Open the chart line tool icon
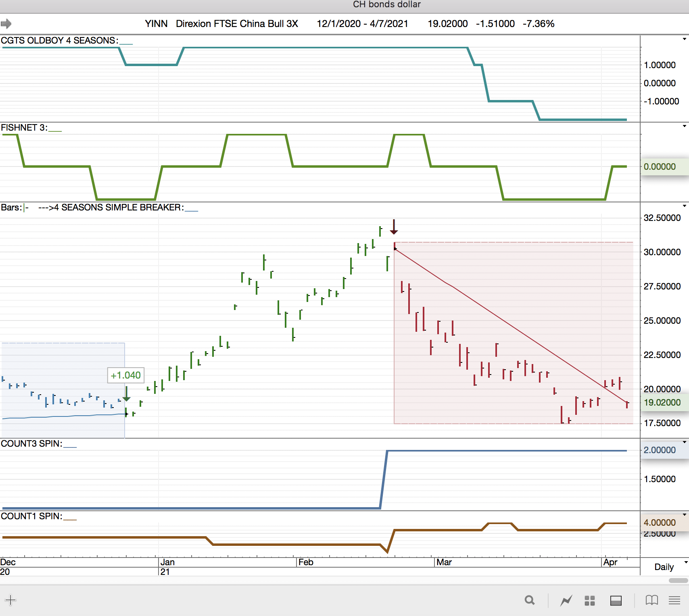Viewport: 689px width, 616px height. 566,601
